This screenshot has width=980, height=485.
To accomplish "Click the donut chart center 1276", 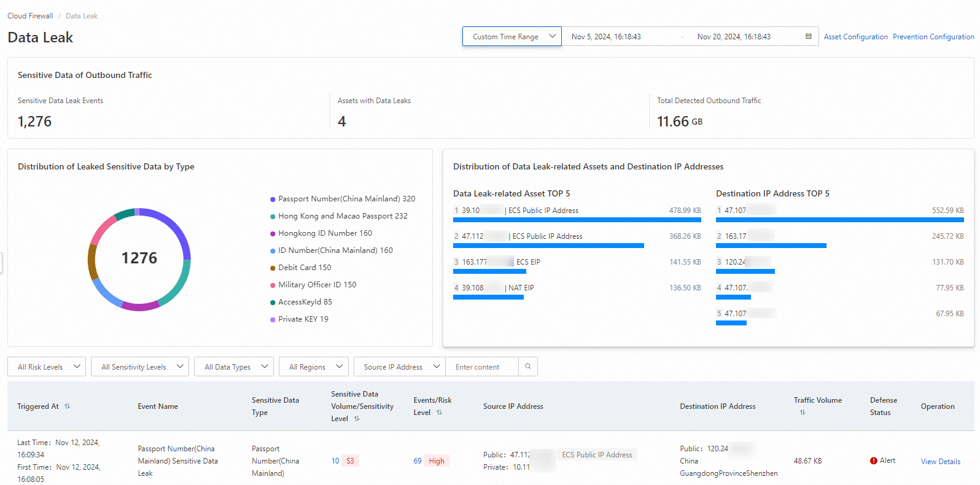I will click(x=139, y=258).
